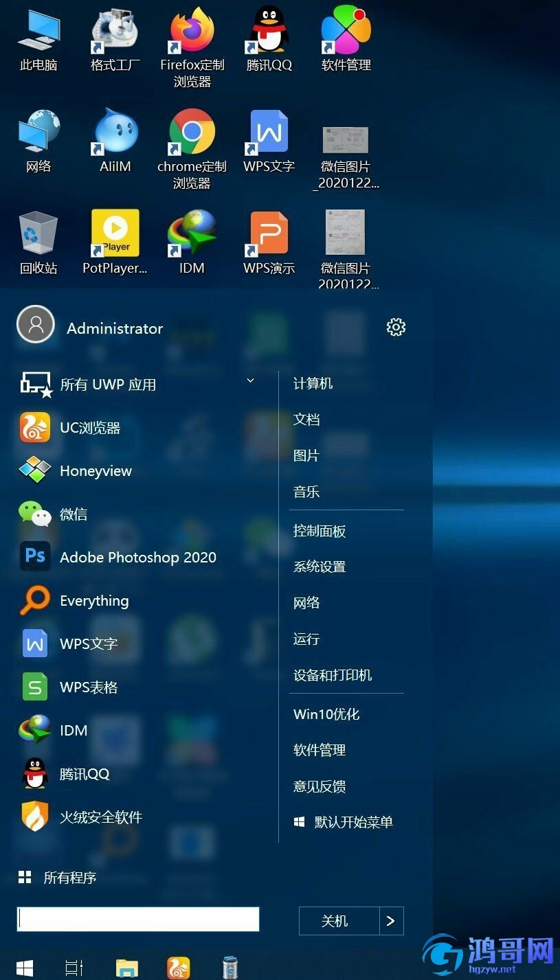The image size is (560, 980).
Task: Show 所有程序 list
Action: pos(58,877)
